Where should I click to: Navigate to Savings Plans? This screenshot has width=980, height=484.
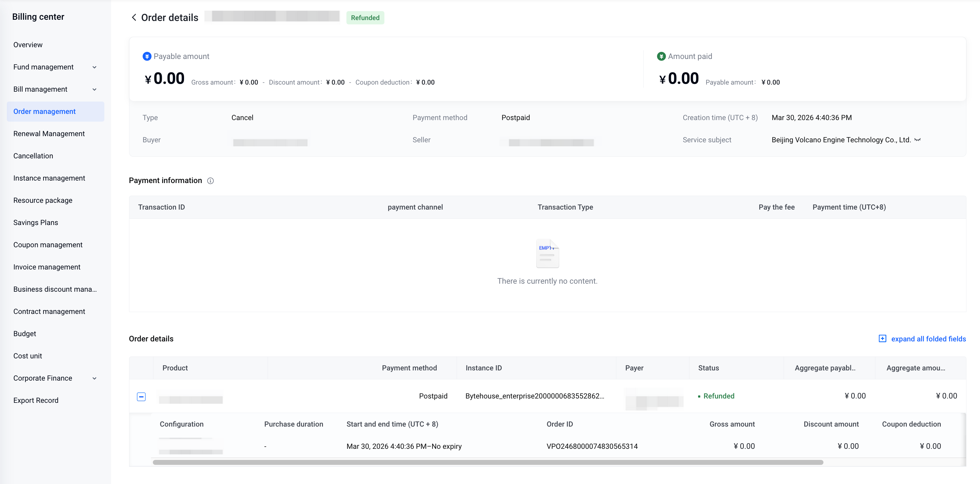pyautogui.click(x=36, y=223)
